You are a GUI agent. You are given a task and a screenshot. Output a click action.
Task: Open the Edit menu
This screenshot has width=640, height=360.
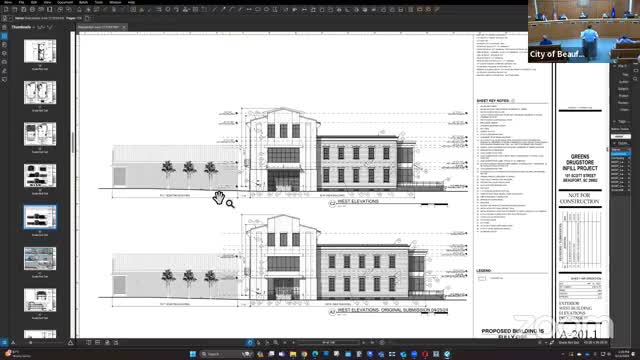tap(33, 2)
